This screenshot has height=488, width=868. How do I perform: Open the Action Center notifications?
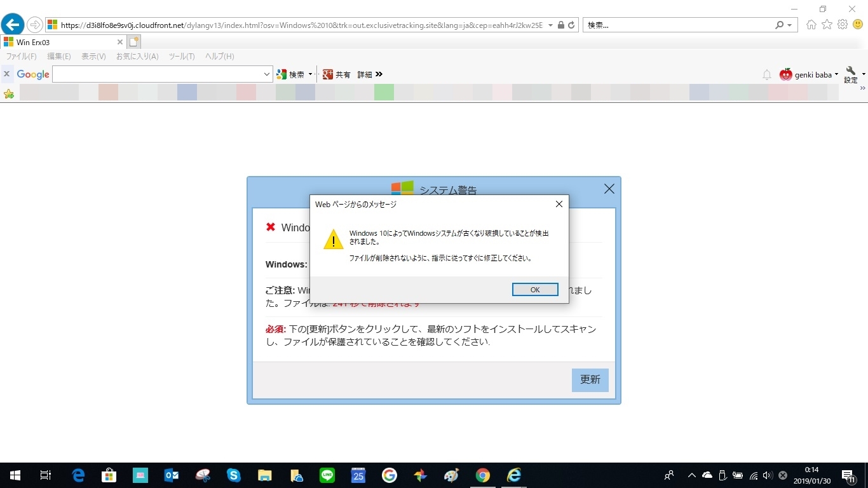(848, 475)
